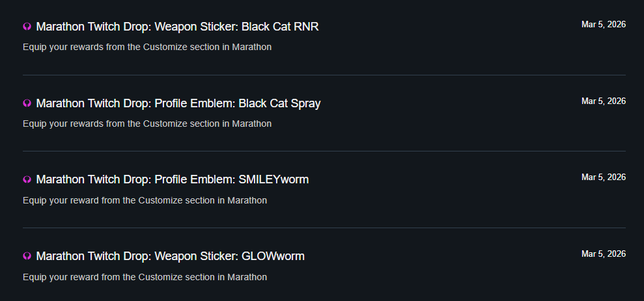Click the Twitch icon beside Black Cat RNR
The height and width of the screenshot is (301, 644).
point(27,27)
